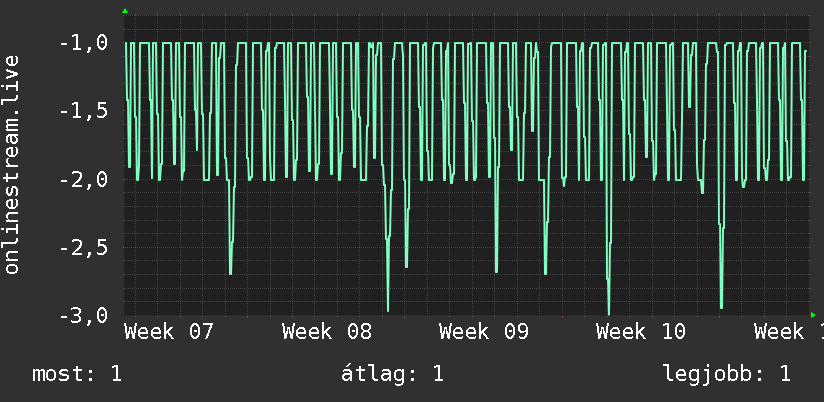Select the Week 08 axis label
The height and width of the screenshot is (402, 824).
coord(327,332)
